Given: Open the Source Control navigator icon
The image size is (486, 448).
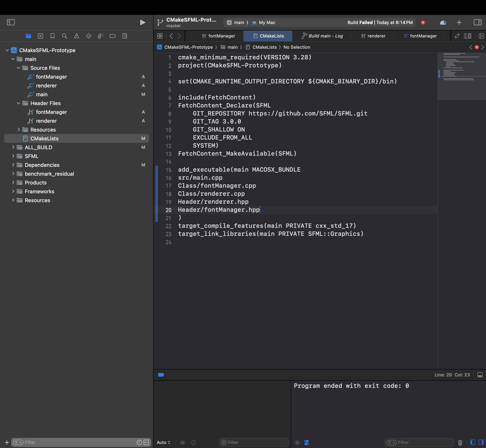Looking at the screenshot, I should [40, 36].
